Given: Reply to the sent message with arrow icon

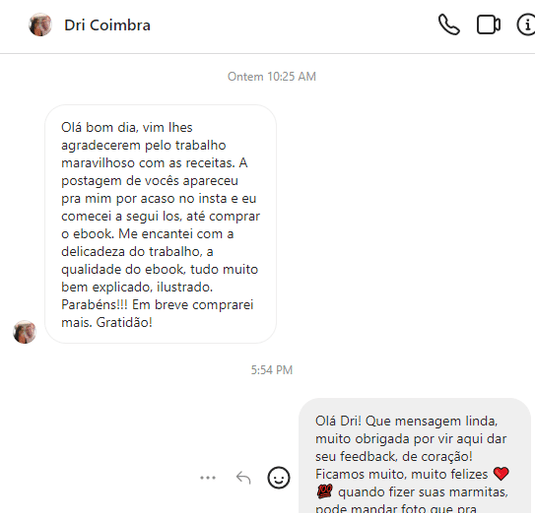Looking at the screenshot, I should 243,478.
